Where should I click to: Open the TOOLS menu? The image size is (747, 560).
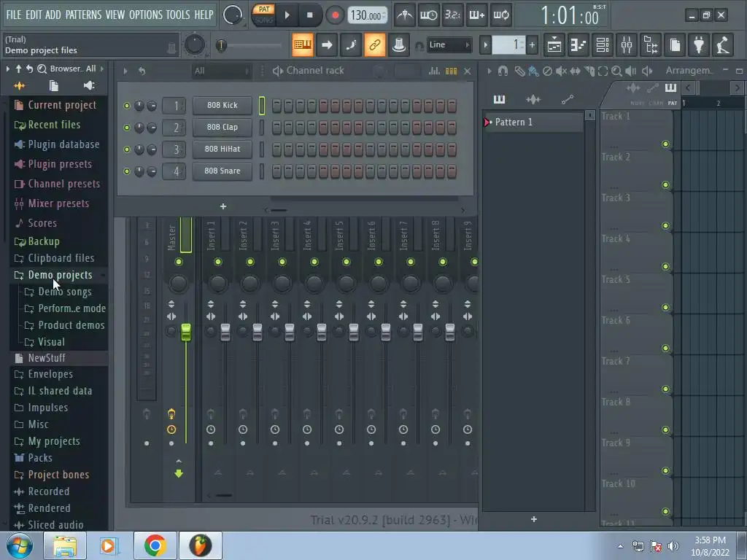point(178,15)
